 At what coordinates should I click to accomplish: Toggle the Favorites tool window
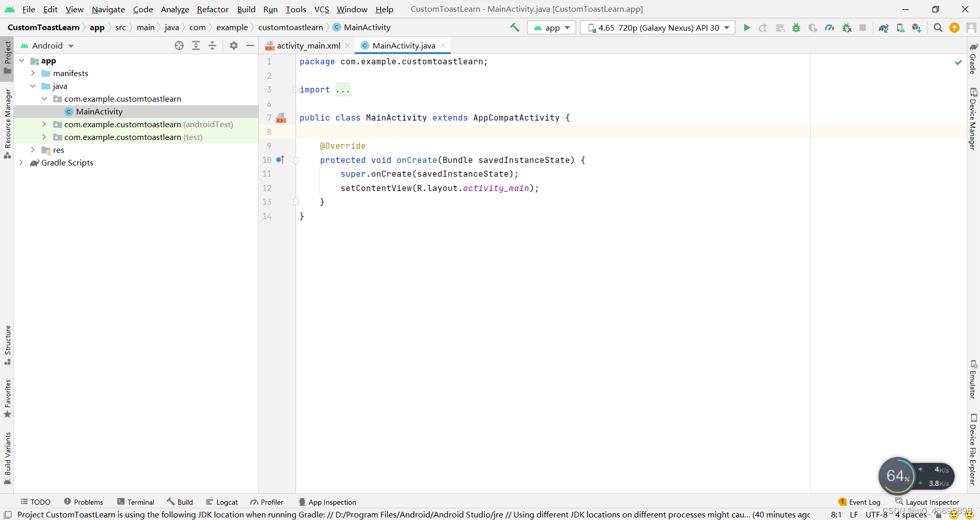[x=7, y=399]
